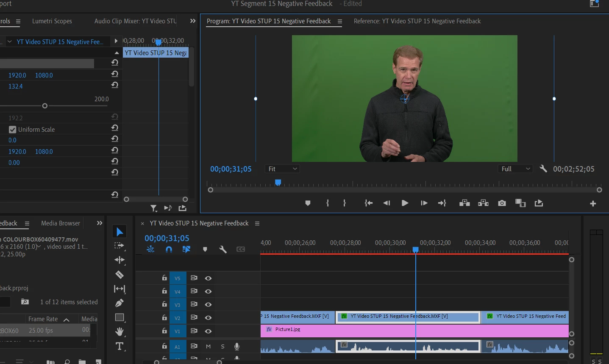Open timeline display settings wrench
The image size is (609, 364).
pyautogui.click(x=223, y=250)
